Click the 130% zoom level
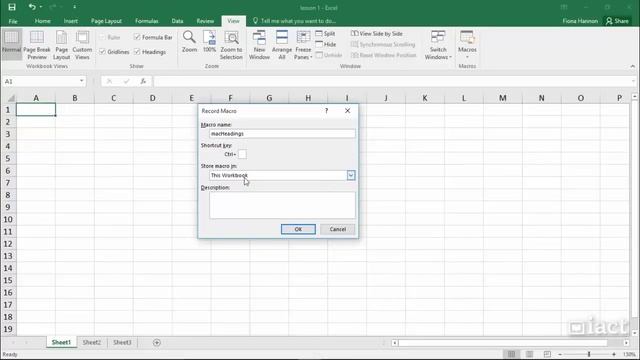 [x=629, y=354]
